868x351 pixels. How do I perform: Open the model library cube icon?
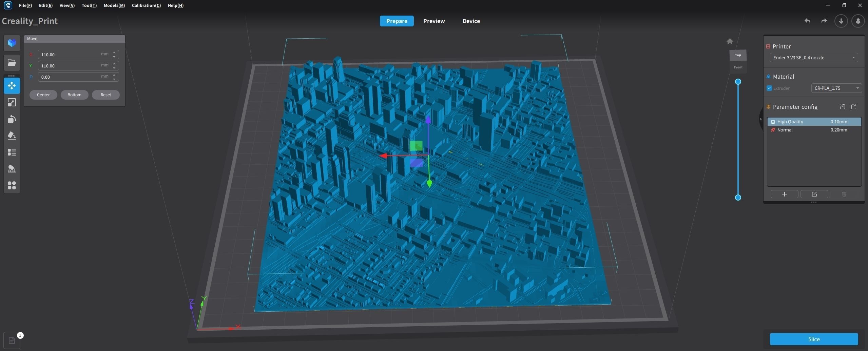pyautogui.click(x=12, y=43)
